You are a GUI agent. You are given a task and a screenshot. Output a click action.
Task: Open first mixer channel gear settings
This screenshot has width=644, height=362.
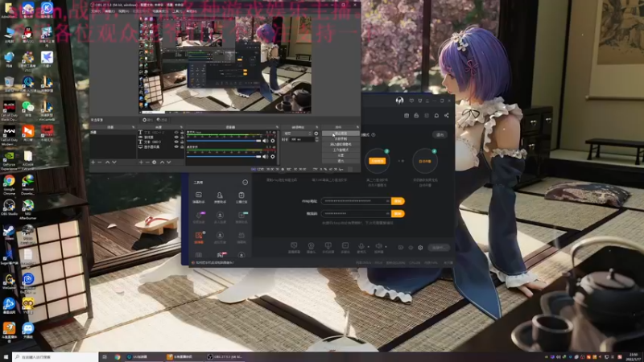click(273, 141)
